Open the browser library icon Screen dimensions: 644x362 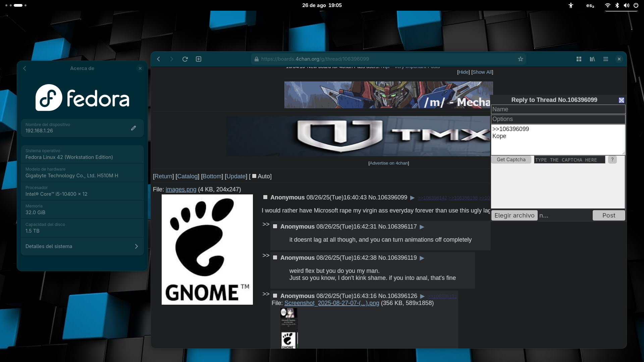point(592,59)
